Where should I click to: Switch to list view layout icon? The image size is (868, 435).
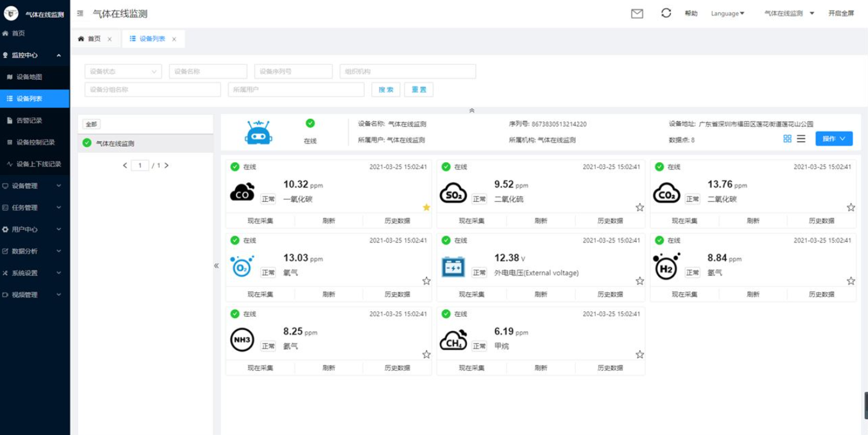[x=801, y=139]
